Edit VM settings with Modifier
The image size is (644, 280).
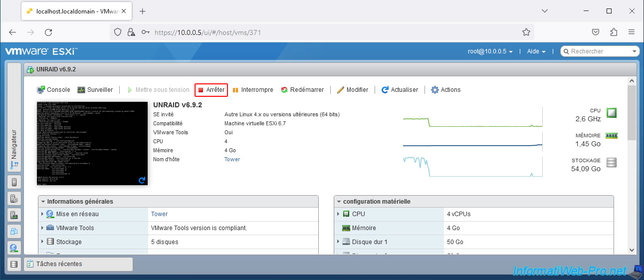tap(352, 90)
